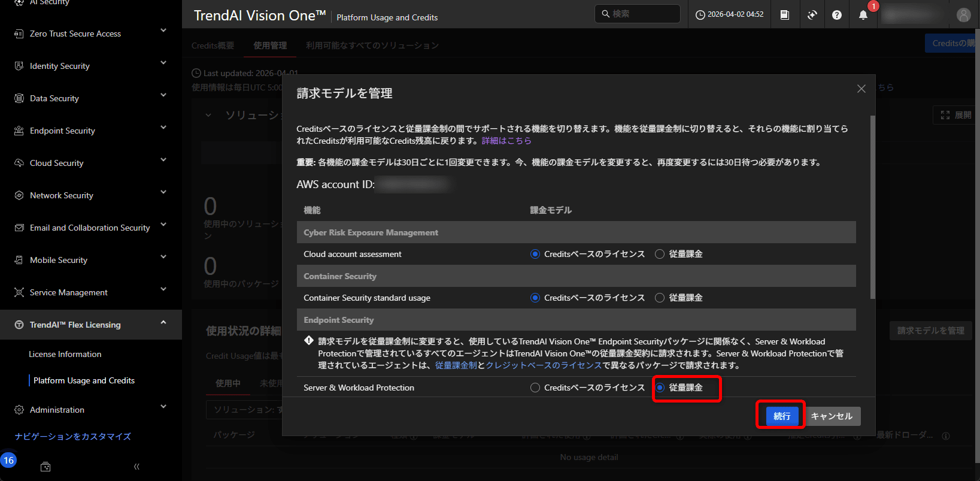Click the notifications bell icon

click(863, 15)
